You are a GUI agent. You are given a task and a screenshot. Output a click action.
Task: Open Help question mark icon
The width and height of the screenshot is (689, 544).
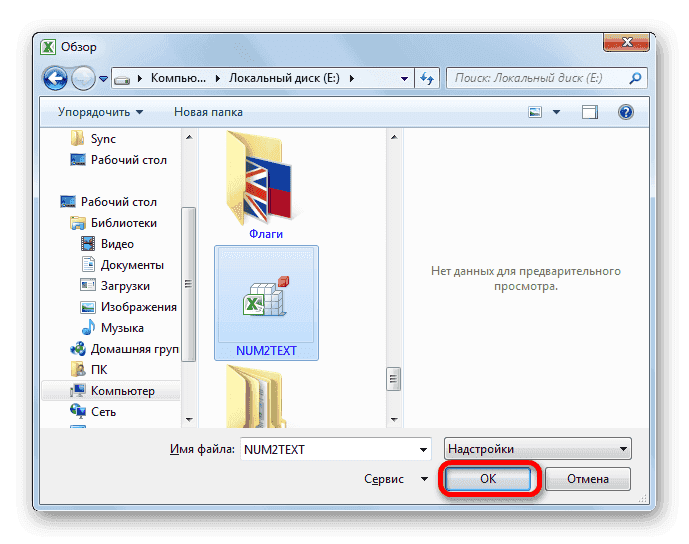(626, 112)
